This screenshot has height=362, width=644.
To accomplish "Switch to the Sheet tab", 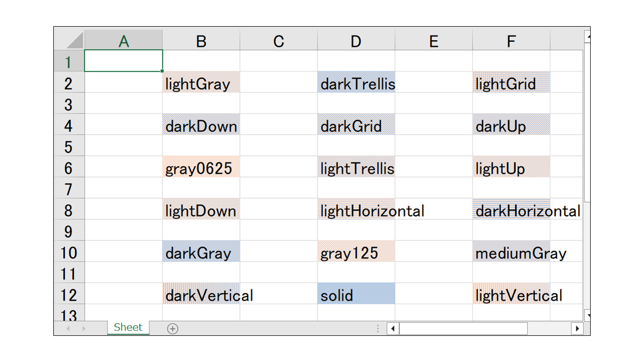I will click(x=128, y=328).
